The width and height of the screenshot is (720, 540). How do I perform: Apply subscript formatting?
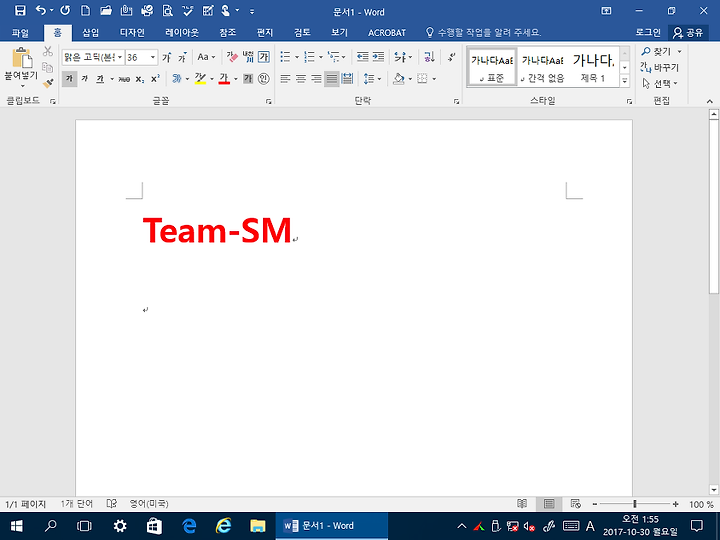point(140,79)
